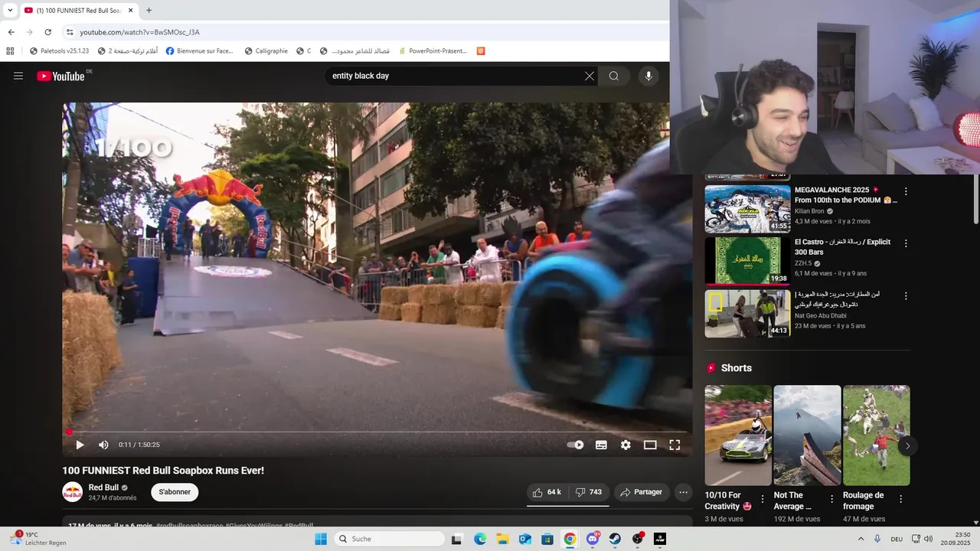The image size is (980, 551).
Task: Click the #redbullsoapboxrace hashtag
Action: coord(189,526)
